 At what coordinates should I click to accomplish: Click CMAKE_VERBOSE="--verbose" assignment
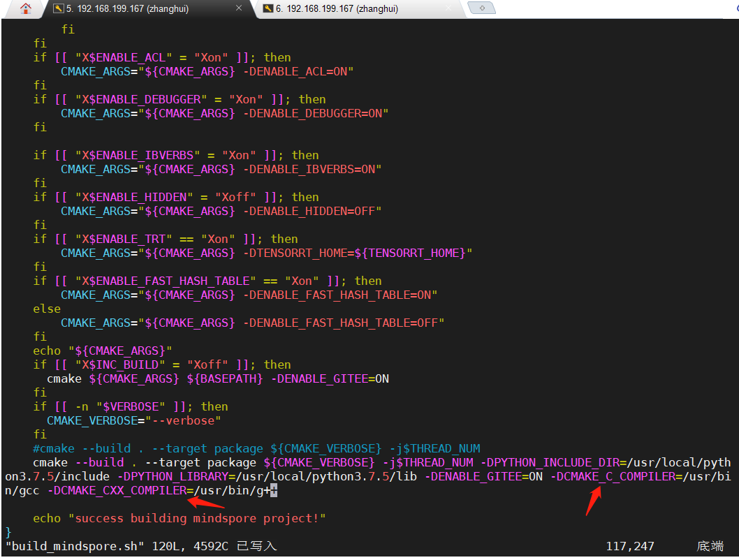[134, 420]
